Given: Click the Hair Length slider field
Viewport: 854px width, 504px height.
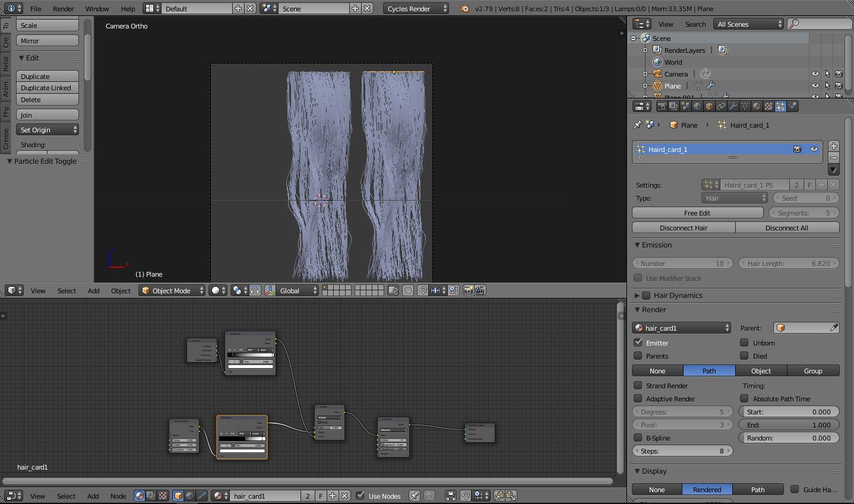Looking at the screenshot, I should (788, 264).
